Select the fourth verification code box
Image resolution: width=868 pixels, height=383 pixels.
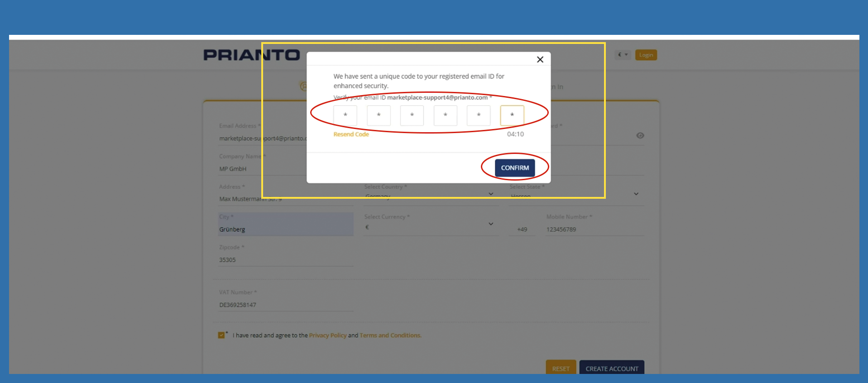[x=445, y=115]
